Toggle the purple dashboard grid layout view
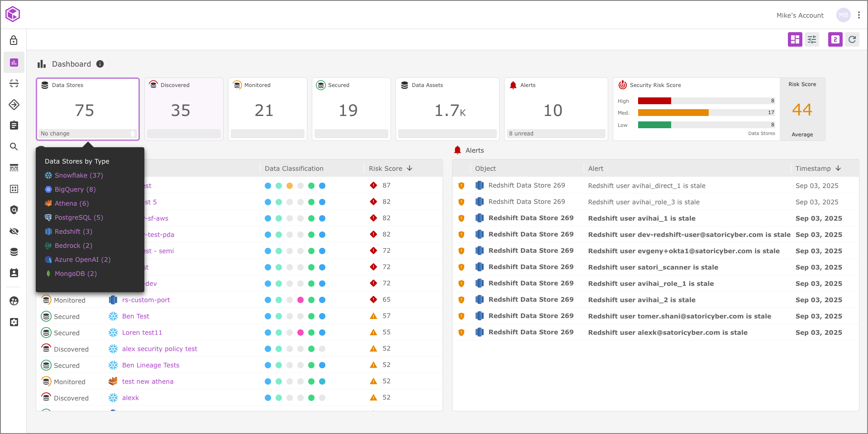868x434 pixels. (x=795, y=39)
